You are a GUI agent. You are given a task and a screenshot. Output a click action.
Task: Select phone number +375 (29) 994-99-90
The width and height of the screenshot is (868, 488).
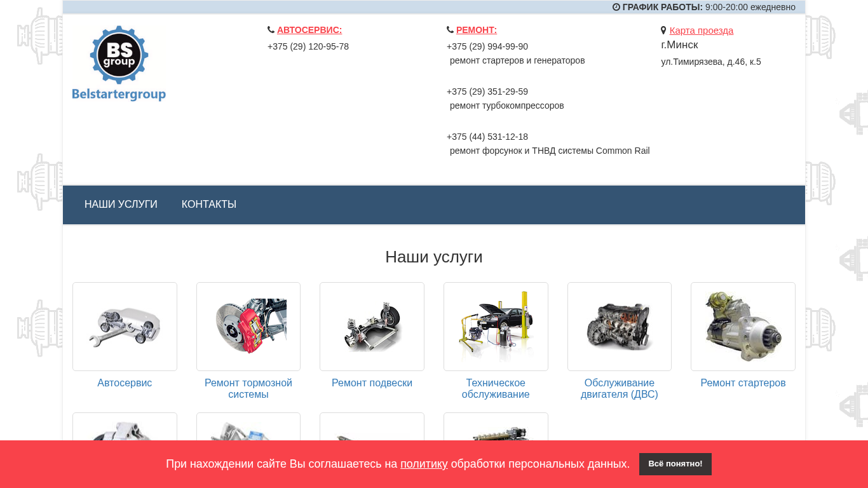click(487, 46)
